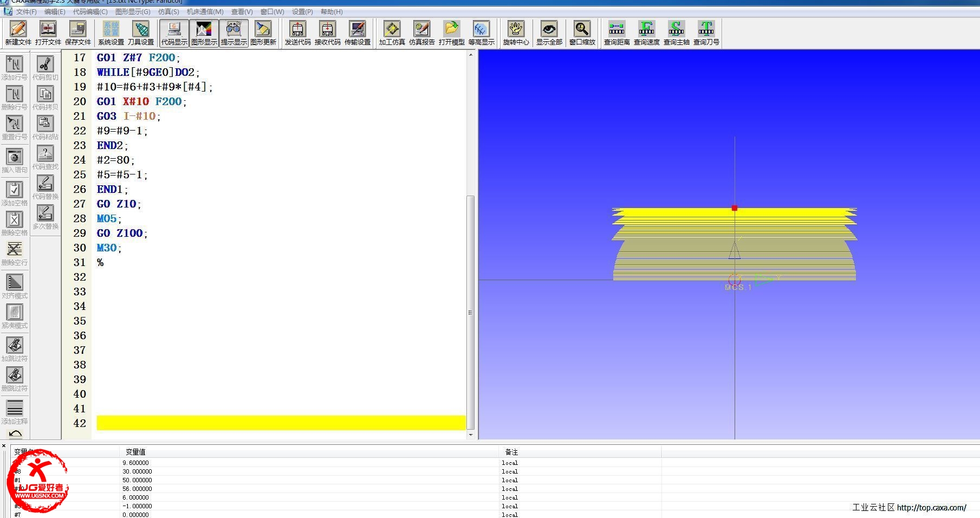
Task: Toggle 提示显示 (Hint Display) panel
Action: click(x=233, y=33)
